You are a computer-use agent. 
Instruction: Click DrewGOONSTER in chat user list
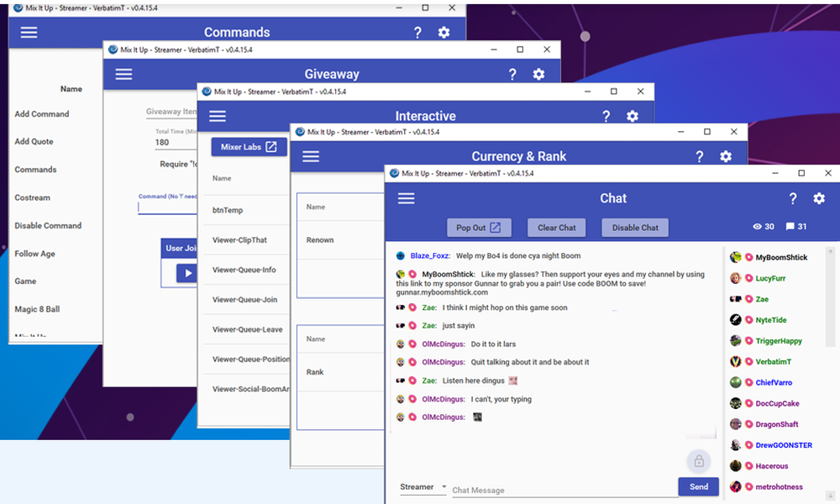[x=784, y=445]
